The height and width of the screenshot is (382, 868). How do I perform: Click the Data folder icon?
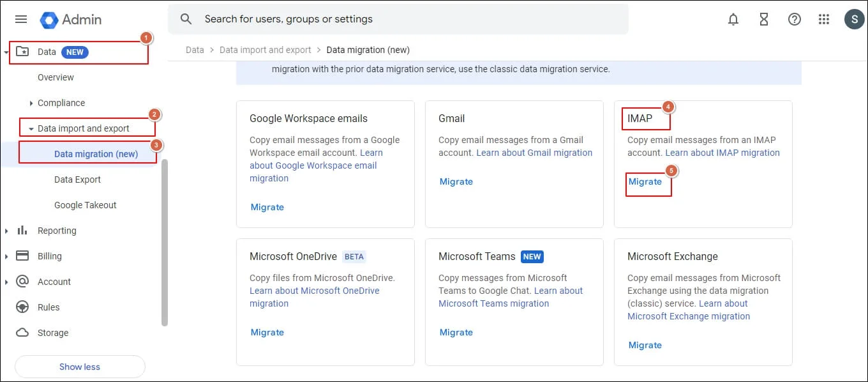pyautogui.click(x=22, y=52)
